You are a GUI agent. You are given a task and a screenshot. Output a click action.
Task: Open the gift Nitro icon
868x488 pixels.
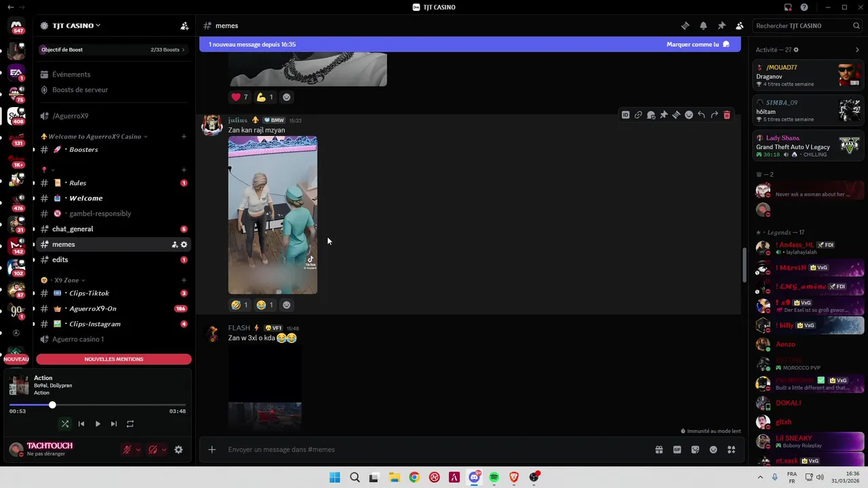[x=658, y=449]
